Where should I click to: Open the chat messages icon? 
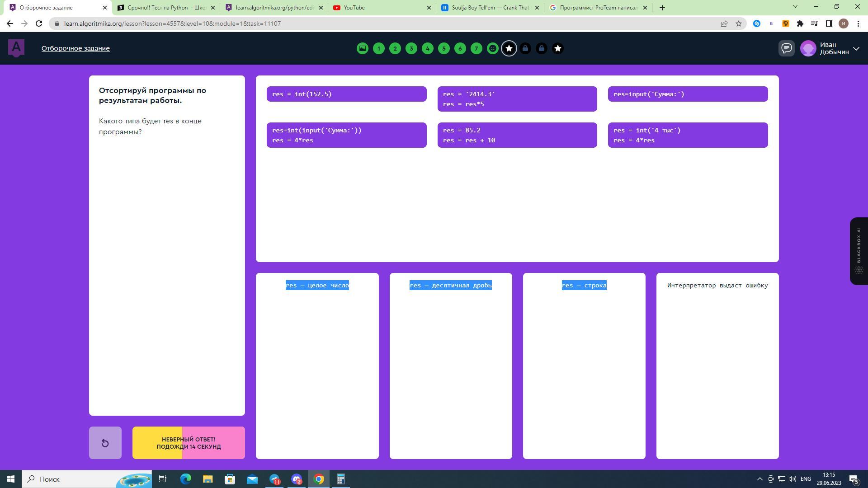tap(787, 48)
